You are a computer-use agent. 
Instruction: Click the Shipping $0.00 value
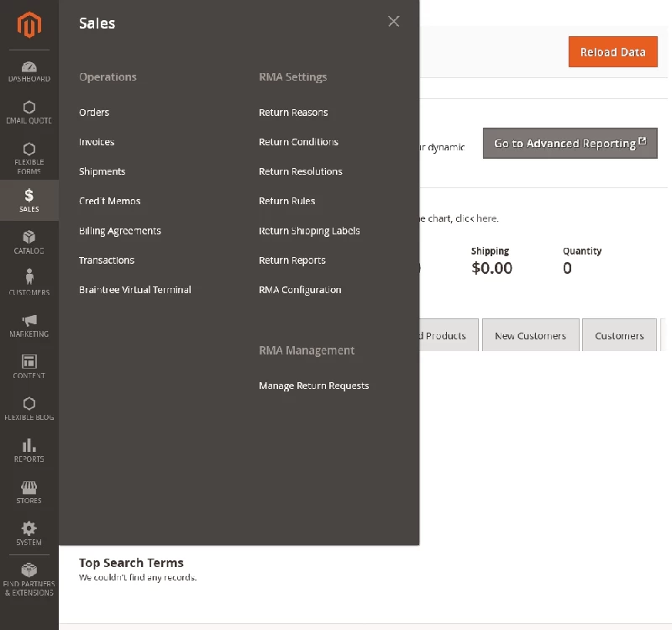coord(491,268)
